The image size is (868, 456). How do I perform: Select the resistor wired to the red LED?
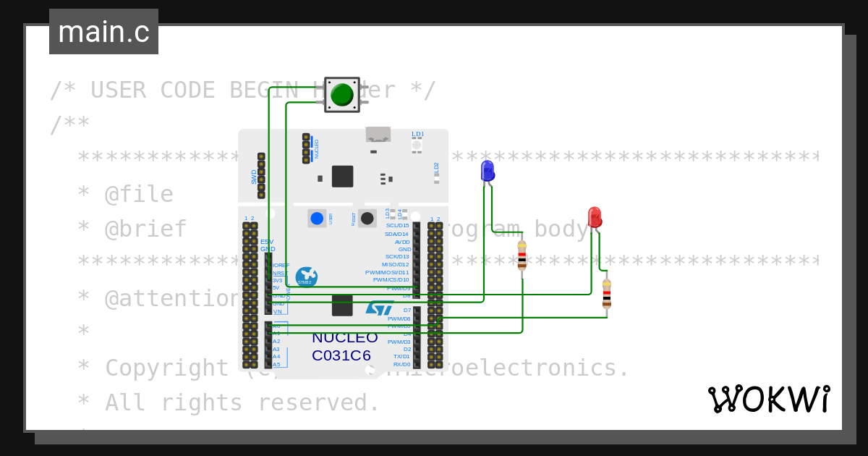(x=606, y=294)
